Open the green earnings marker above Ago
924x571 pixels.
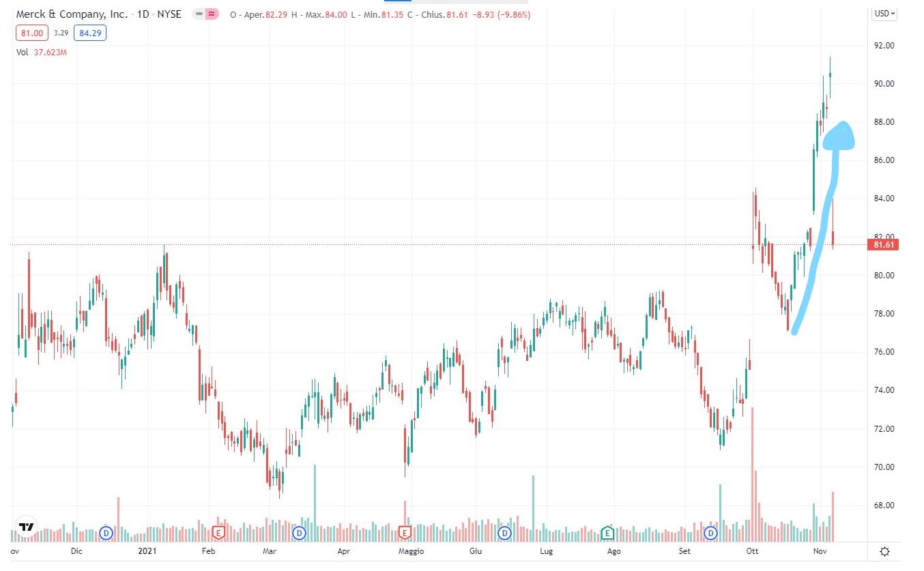tap(607, 532)
